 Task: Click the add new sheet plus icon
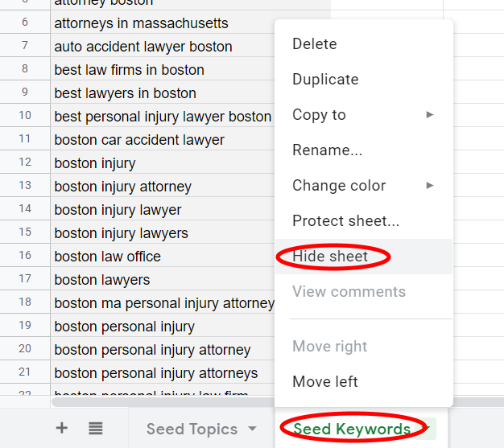[62, 428]
